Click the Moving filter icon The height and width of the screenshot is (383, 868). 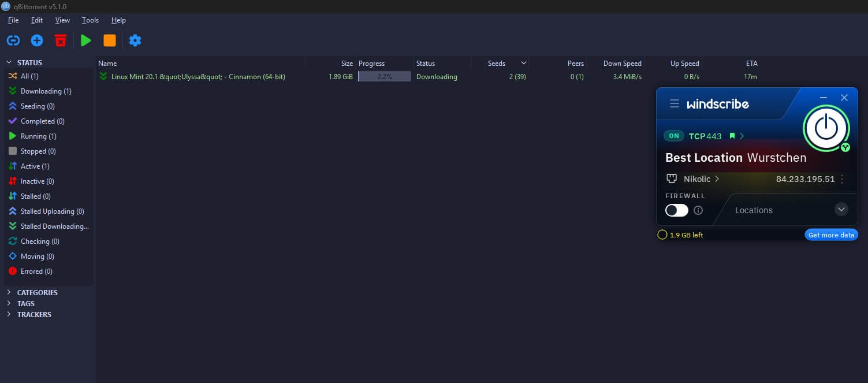13,256
